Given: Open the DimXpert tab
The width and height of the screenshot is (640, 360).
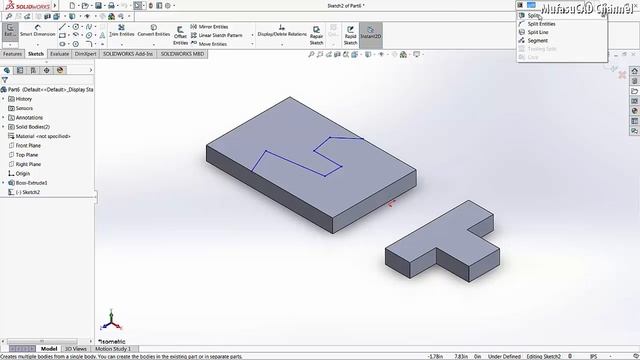Looking at the screenshot, I should click(85, 54).
